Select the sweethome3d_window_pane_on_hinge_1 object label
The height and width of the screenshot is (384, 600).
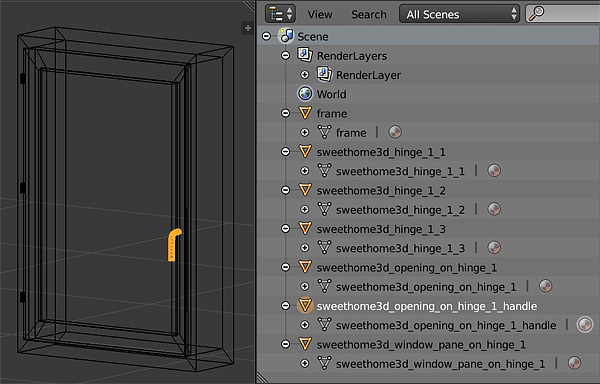click(421, 345)
